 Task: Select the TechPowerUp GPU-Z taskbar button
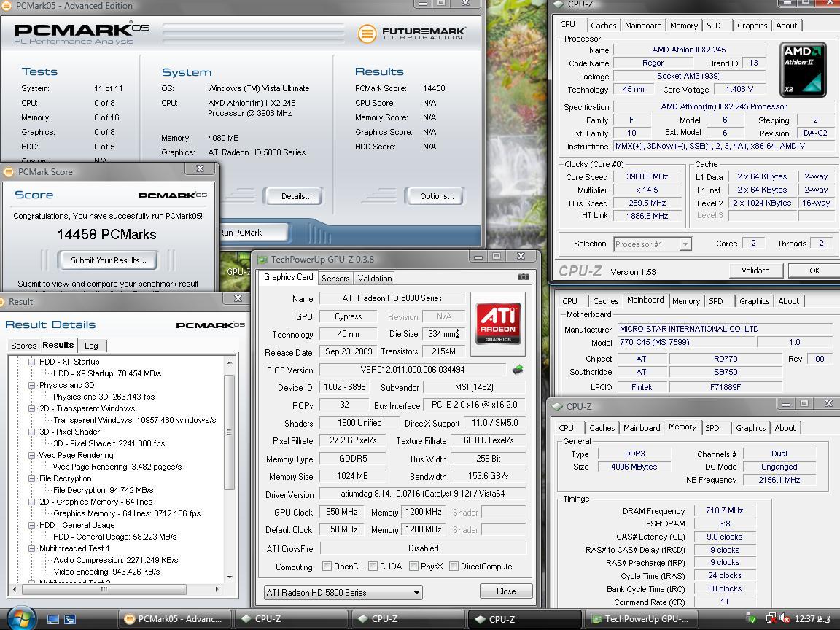pyautogui.click(x=640, y=619)
